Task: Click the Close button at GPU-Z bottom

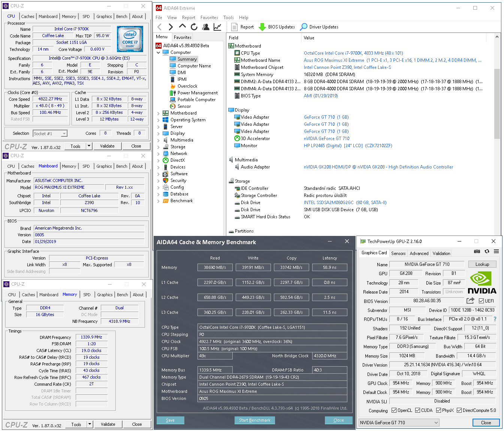Action: click(486, 422)
